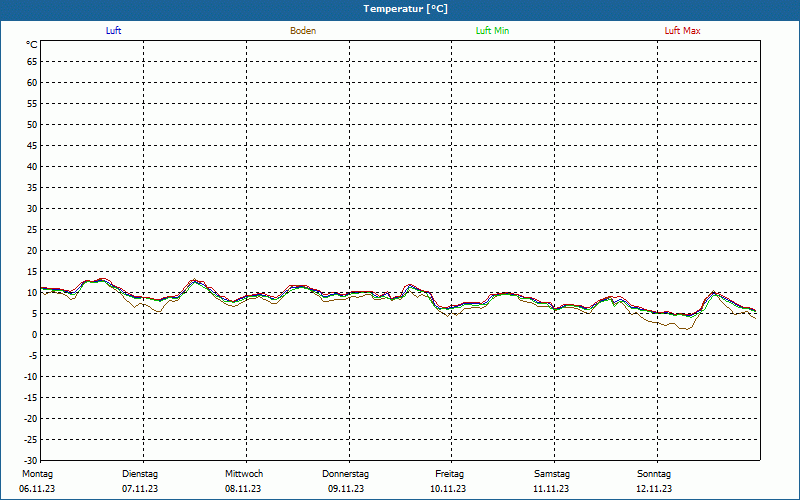Image resolution: width=800 pixels, height=500 pixels.
Task: Click the Luft legend label
Action: pos(113,31)
